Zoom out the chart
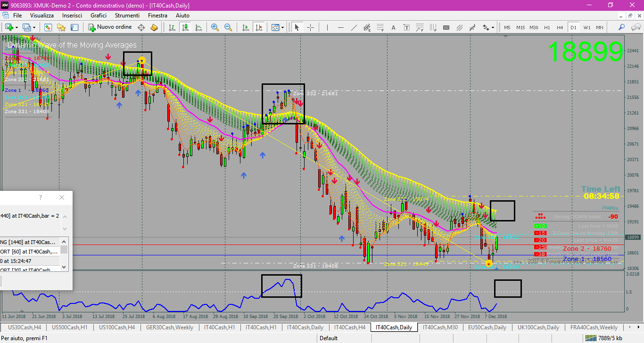The height and width of the screenshot is (343, 644). (228, 27)
